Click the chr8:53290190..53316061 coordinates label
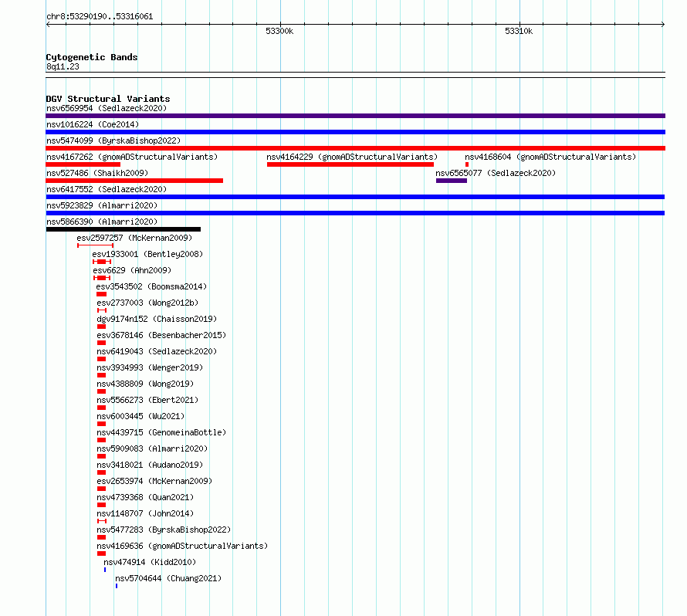This screenshot has height=616, width=687. click(x=100, y=17)
